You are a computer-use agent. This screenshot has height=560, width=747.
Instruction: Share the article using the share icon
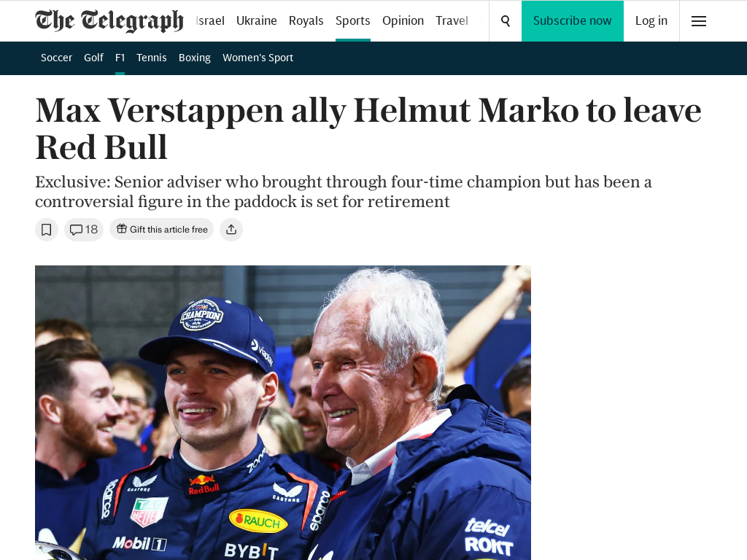(231, 229)
